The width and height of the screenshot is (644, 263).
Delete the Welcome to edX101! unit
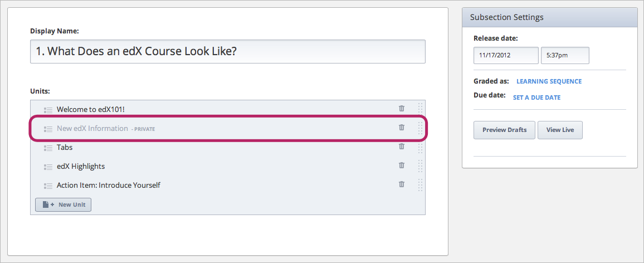point(401,109)
